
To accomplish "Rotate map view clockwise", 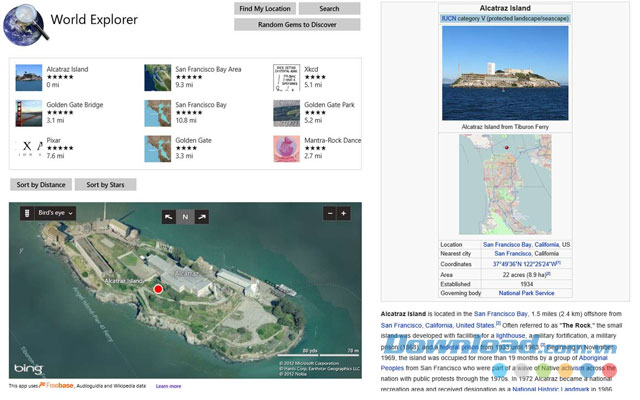I will coord(201,215).
